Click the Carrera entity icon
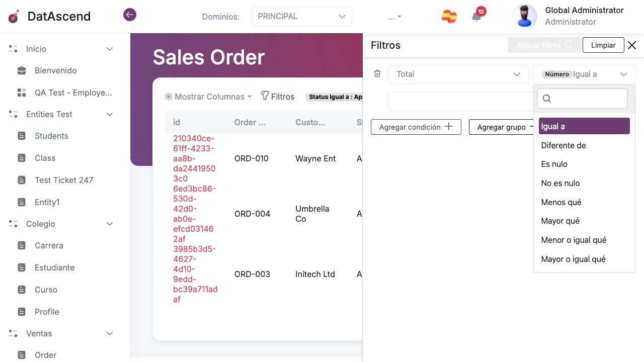Image resolution: width=644 pixels, height=362 pixels. [x=22, y=245]
